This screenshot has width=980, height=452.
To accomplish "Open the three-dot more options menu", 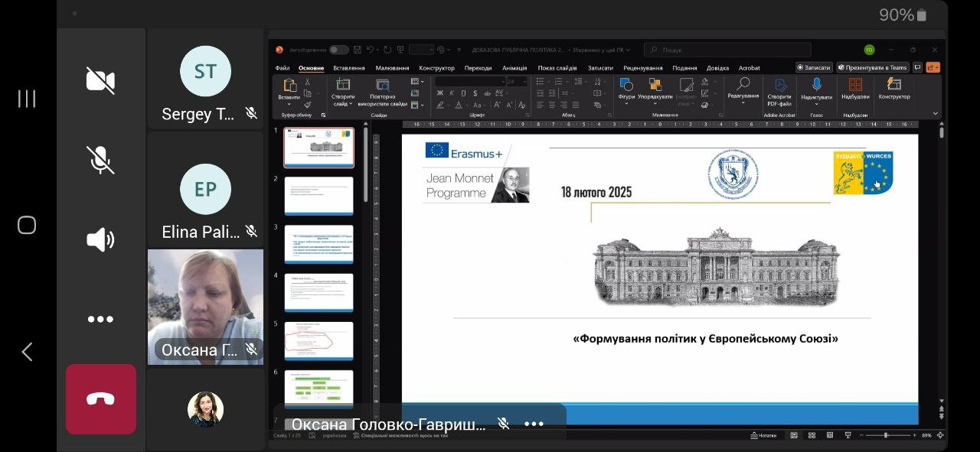I will [100, 320].
